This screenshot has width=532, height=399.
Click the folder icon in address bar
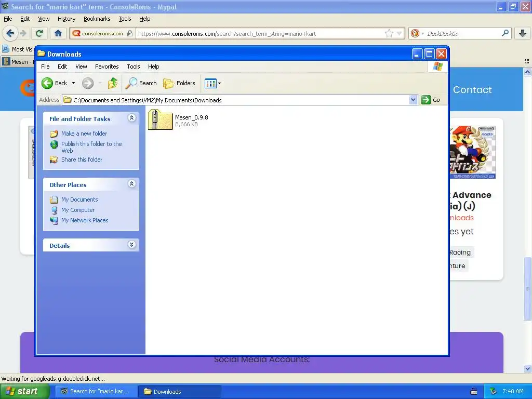tap(68, 100)
